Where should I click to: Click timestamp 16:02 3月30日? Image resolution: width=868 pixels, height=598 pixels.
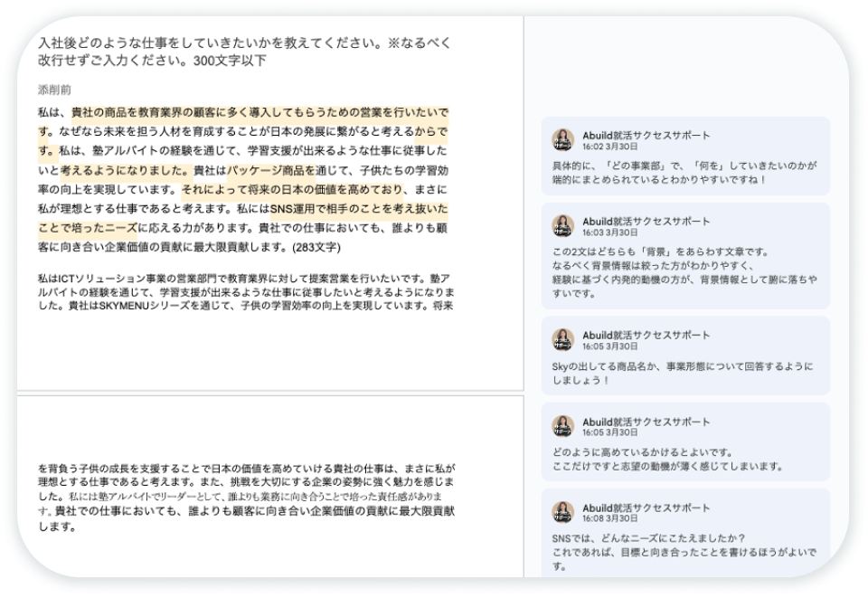(610, 147)
